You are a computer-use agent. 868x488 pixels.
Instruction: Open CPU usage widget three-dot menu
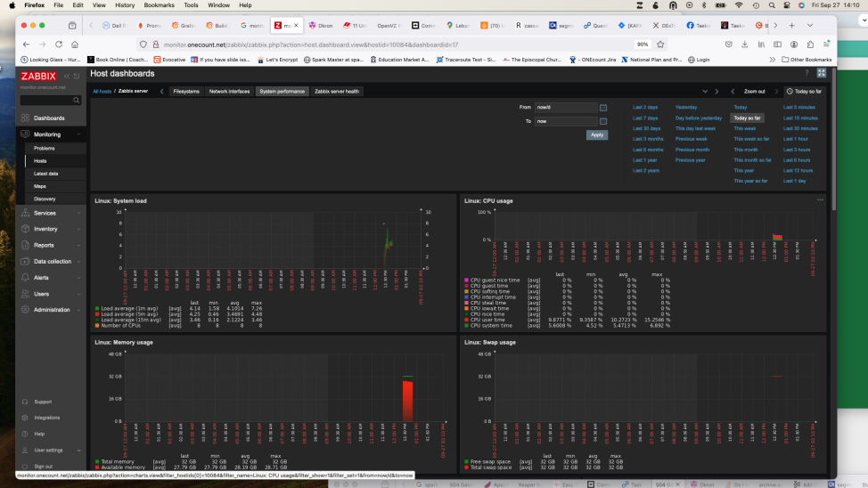(x=820, y=200)
